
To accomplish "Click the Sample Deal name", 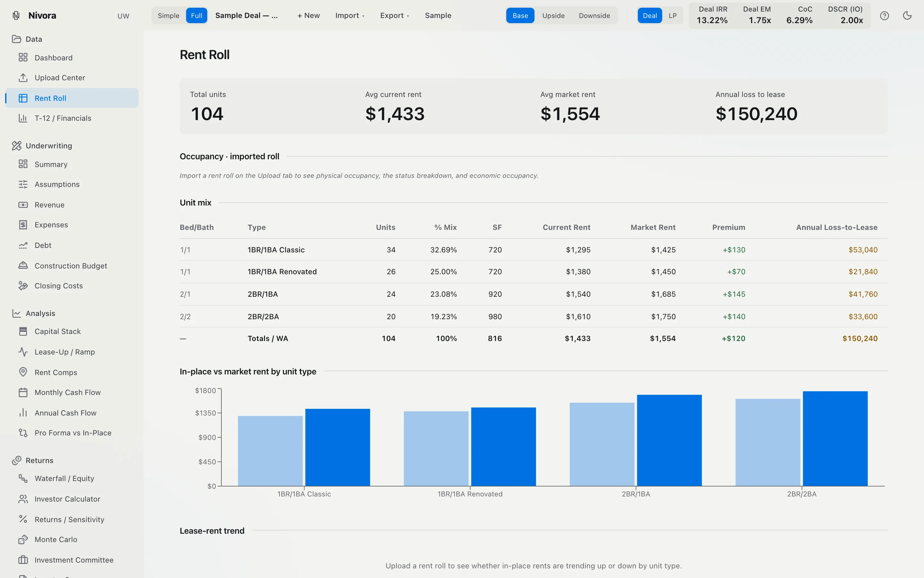I will [246, 16].
